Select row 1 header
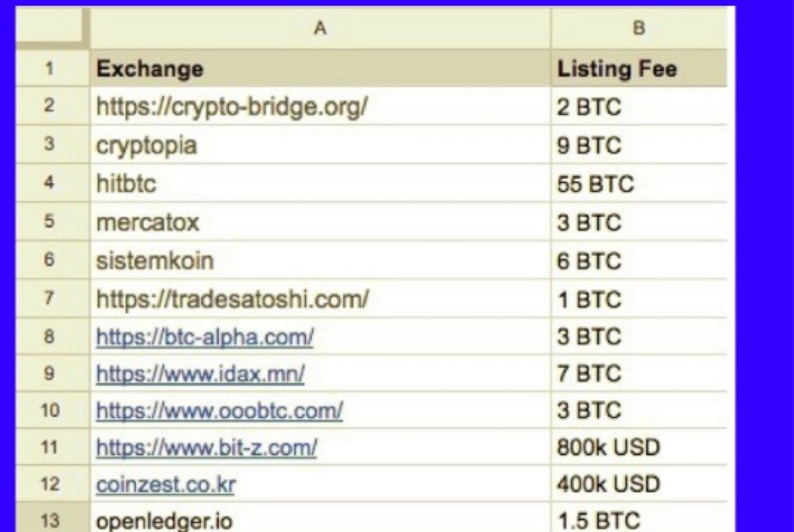The image size is (794, 532). 49,69
